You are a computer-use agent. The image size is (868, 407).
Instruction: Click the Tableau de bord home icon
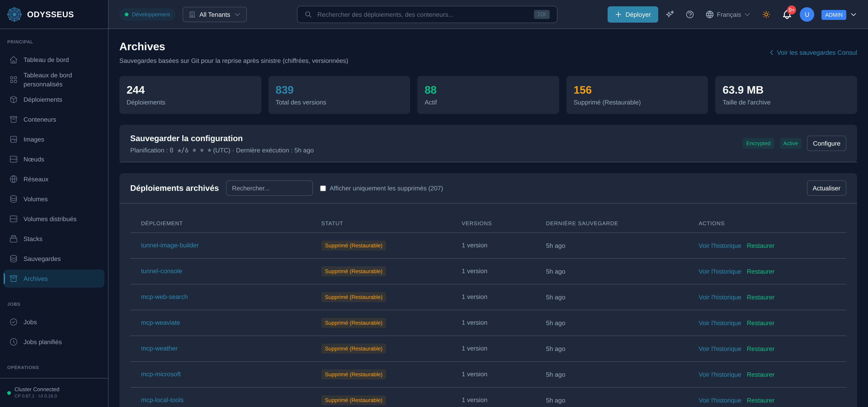pos(14,60)
